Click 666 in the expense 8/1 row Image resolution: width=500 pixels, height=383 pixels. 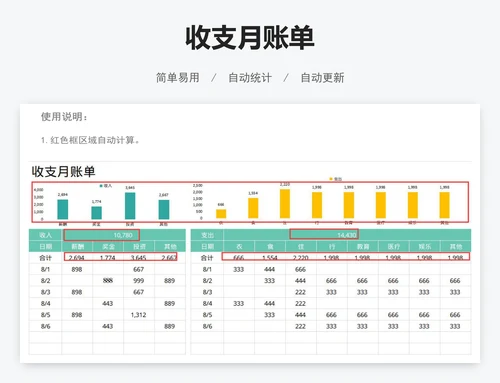coord(301,269)
